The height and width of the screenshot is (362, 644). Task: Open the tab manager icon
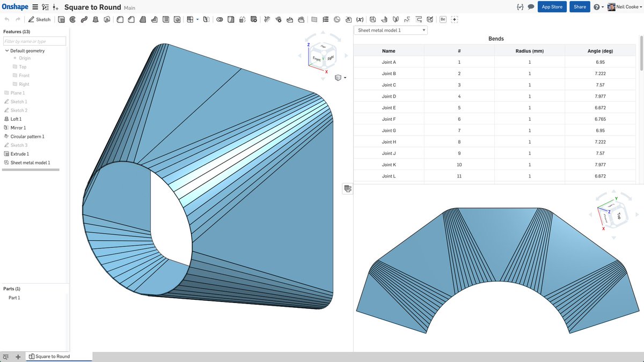5,357
